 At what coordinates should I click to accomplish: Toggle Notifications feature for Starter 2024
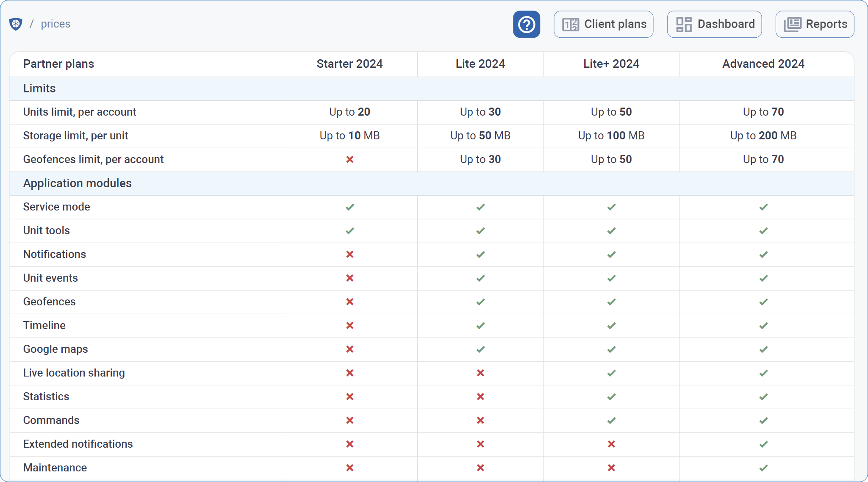[x=349, y=254]
